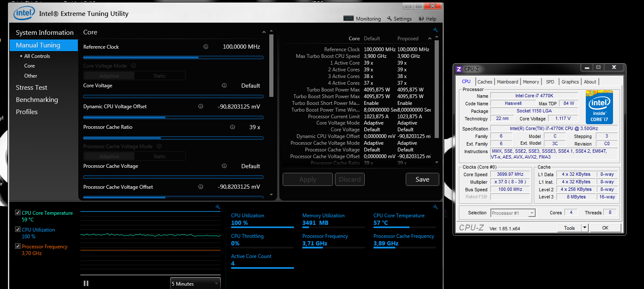Click the Intel Core i7 badge in CPU-Z
644x289 pixels.
(x=599, y=108)
